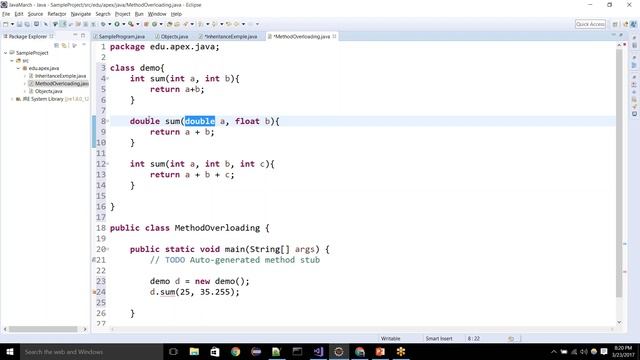The image size is (640, 360).
Task: Open External Tools dropdown arrow
Action: point(137,24)
